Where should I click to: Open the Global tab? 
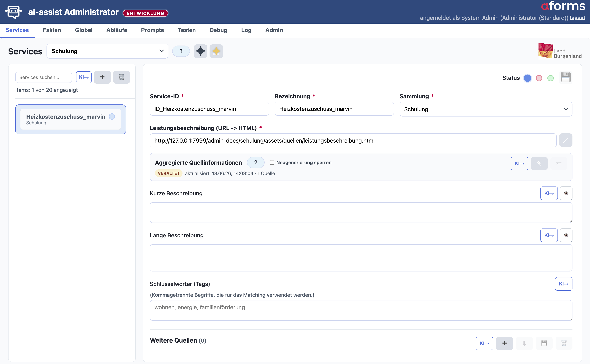point(84,30)
